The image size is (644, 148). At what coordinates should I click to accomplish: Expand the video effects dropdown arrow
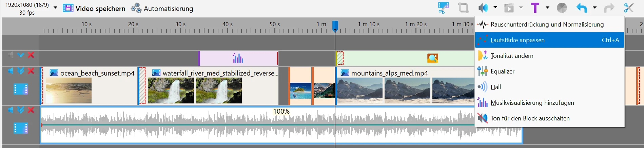(x=521, y=7)
